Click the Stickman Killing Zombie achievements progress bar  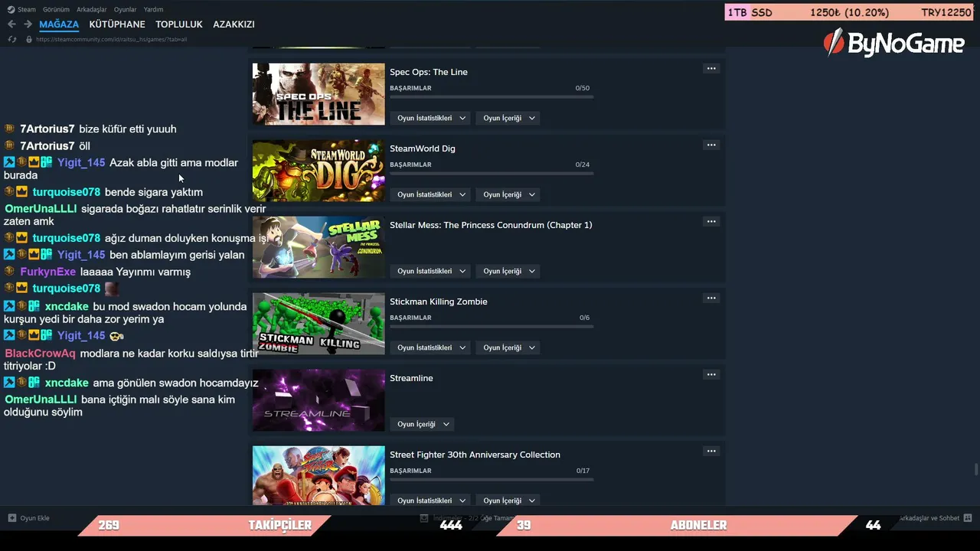point(492,326)
